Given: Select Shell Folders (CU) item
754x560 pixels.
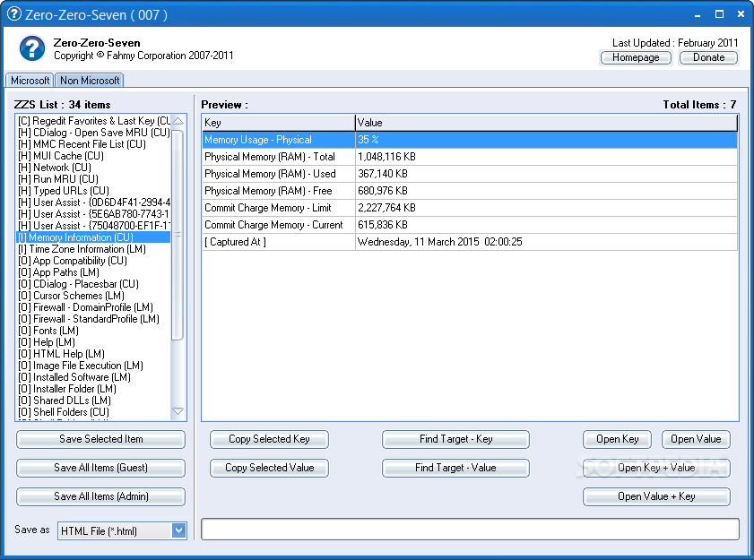Looking at the screenshot, I should (x=94, y=412).
